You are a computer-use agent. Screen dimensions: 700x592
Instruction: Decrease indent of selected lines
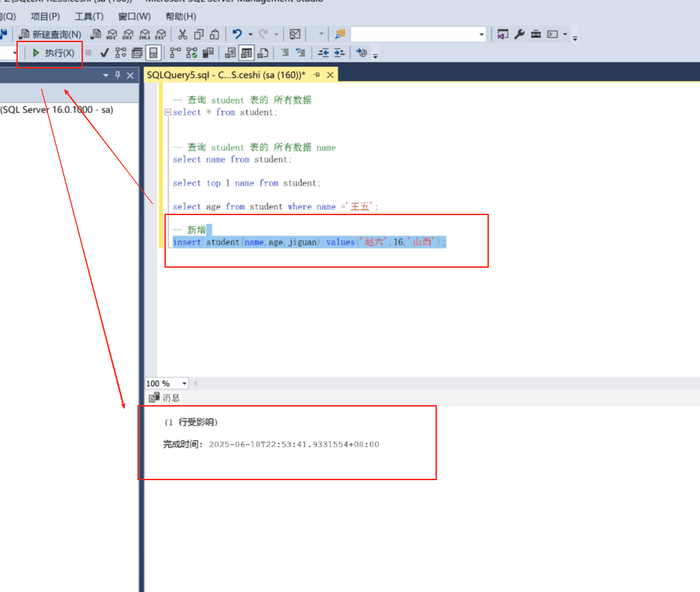[323, 53]
